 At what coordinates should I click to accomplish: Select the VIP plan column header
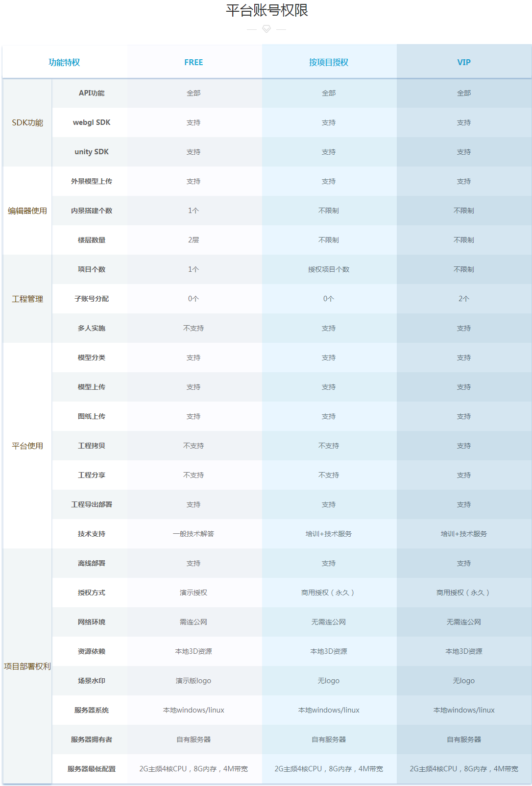pyautogui.click(x=464, y=62)
